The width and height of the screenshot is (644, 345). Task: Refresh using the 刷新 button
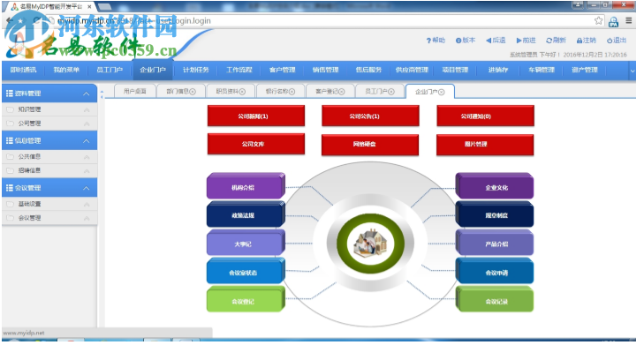(557, 41)
